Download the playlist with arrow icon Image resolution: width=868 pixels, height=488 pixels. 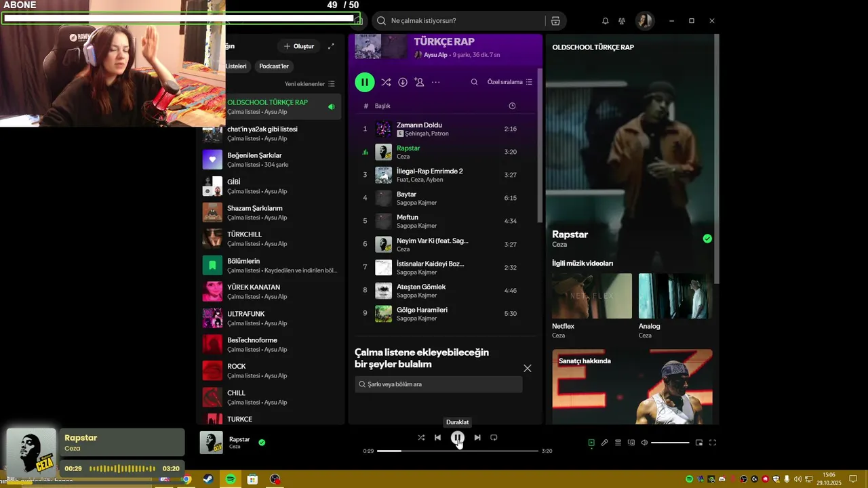[x=403, y=82]
